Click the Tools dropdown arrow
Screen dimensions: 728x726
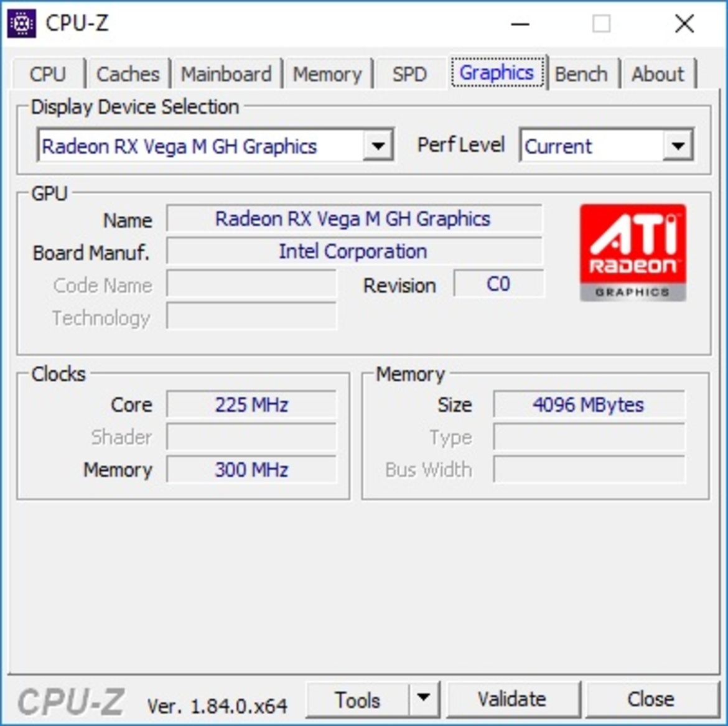(x=424, y=699)
